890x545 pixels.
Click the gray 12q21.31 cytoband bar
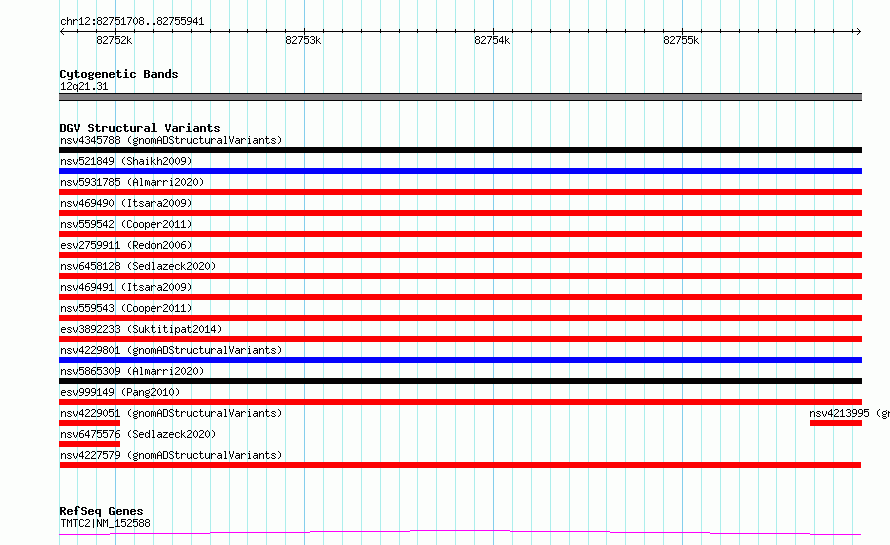tap(460, 97)
